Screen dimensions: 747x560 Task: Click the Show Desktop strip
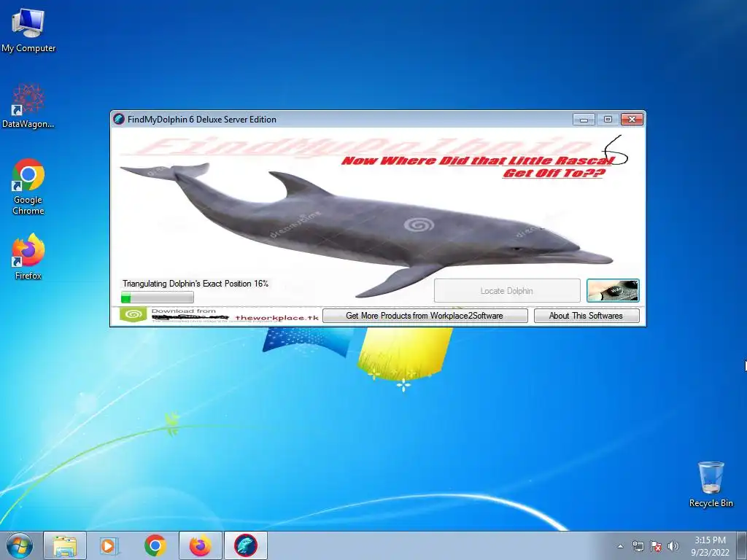click(742, 545)
